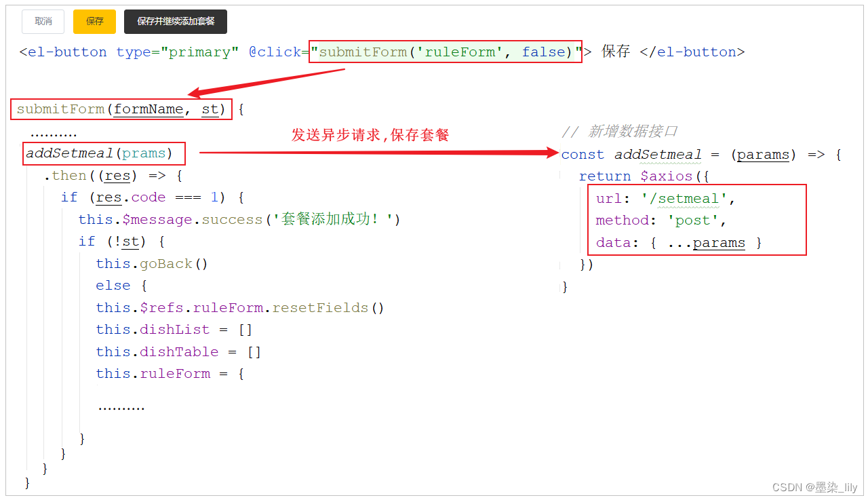
Task: Click the return $axios({ line
Action: [x=646, y=176]
